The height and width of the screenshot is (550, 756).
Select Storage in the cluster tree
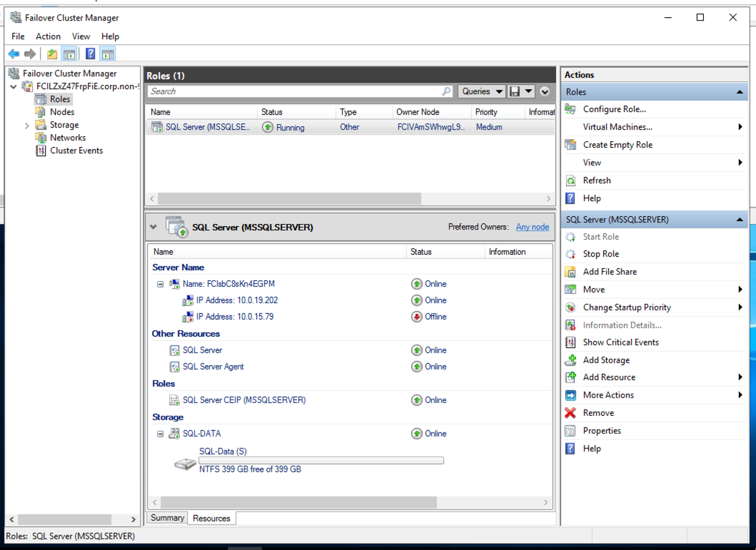(x=64, y=125)
